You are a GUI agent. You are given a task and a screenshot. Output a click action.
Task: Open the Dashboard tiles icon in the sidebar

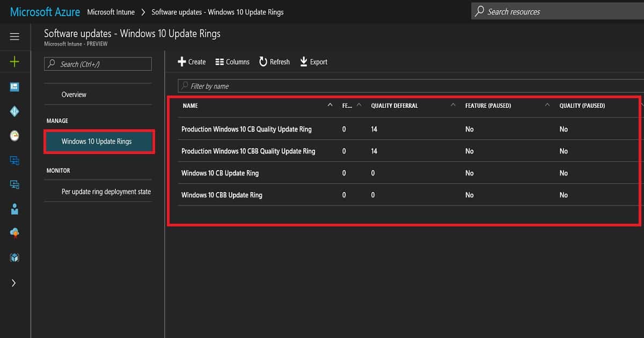[x=14, y=87]
